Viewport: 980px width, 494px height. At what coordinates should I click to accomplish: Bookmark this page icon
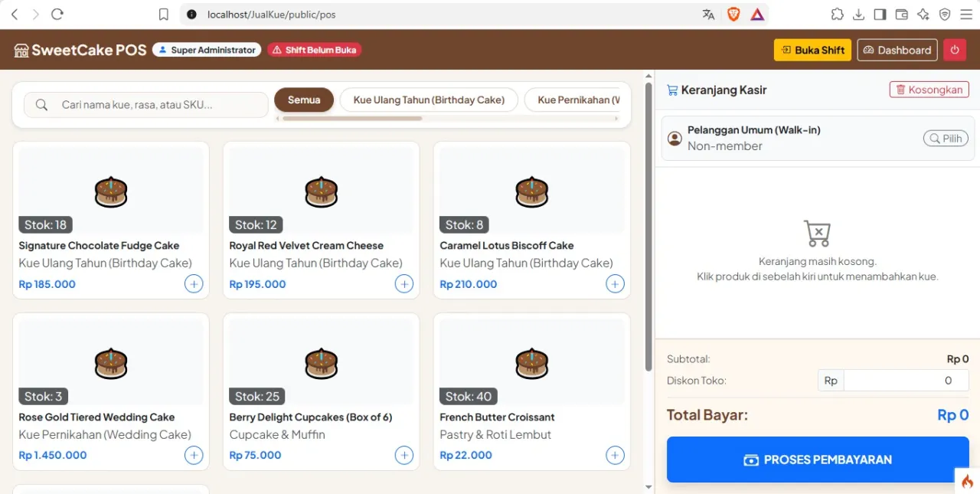coord(163,15)
